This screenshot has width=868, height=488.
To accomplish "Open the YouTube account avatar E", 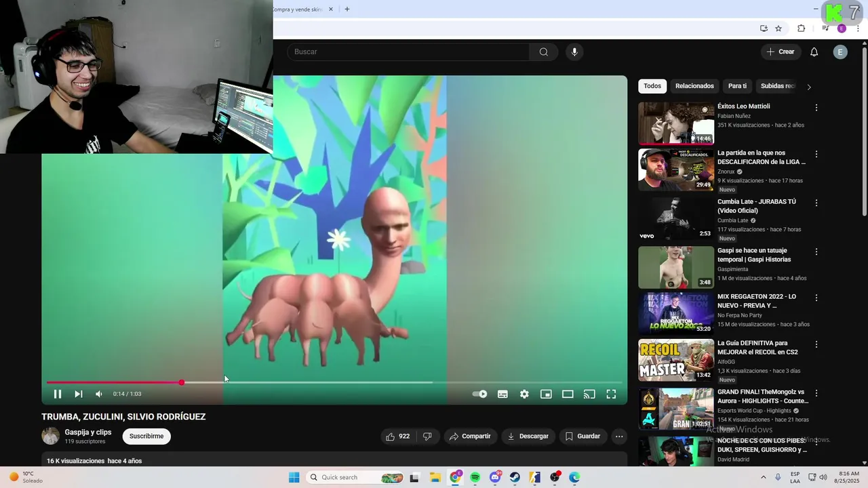I will (840, 52).
